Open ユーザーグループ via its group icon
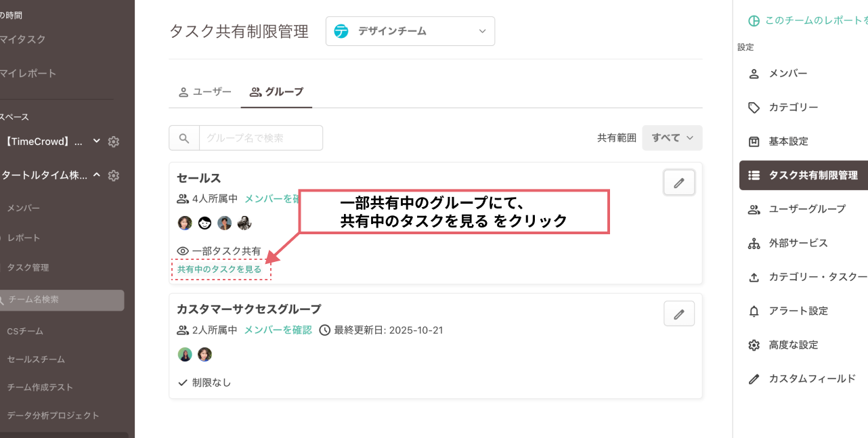Image resolution: width=868 pixels, height=438 pixels. click(x=754, y=209)
